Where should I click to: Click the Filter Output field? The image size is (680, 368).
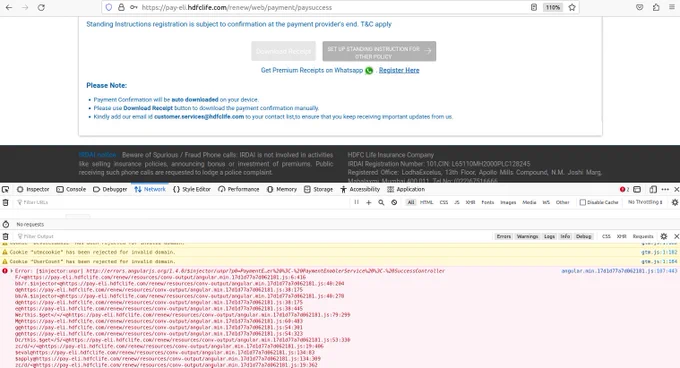click(254, 237)
